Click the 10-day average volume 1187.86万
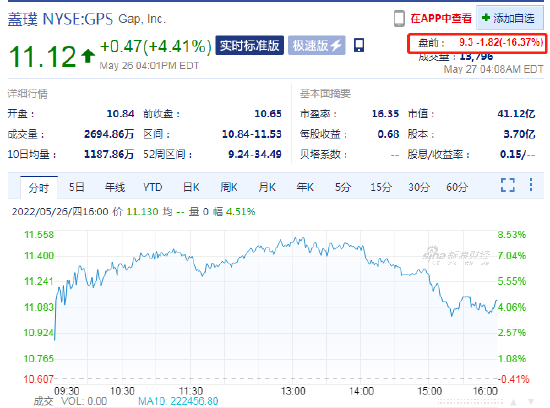The height and width of the screenshot is (408, 550). coord(109,154)
